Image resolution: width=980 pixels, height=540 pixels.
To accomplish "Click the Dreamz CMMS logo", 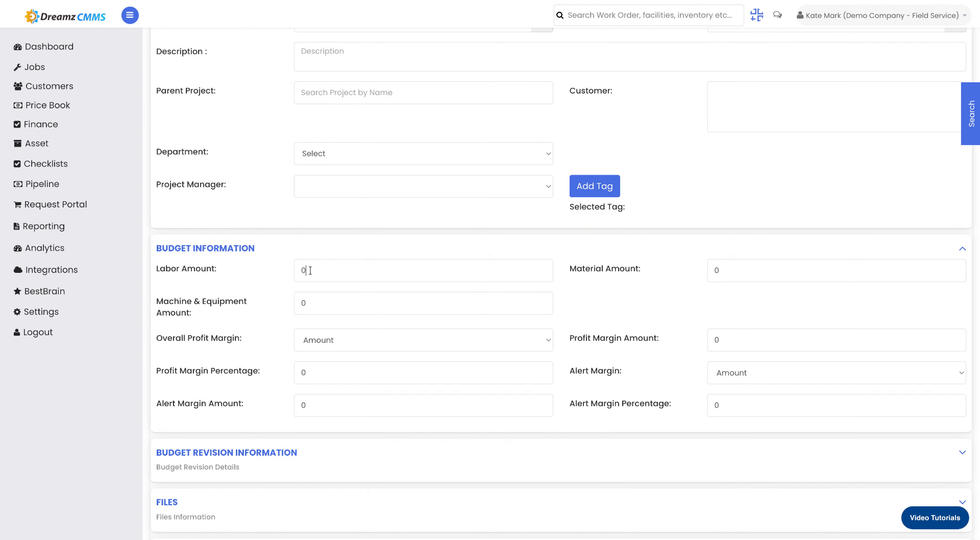I will tap(65, 16).
